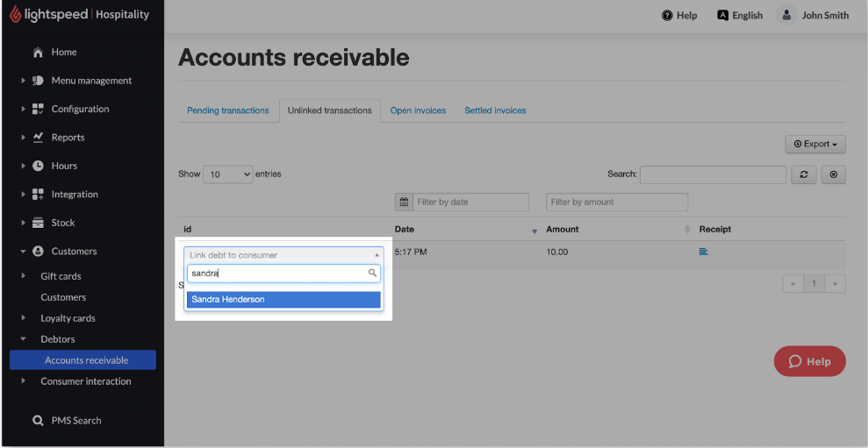This screenshot has width=868, height=448.
Task: Click the refresh table icon button
Action: tap(803, 174)
